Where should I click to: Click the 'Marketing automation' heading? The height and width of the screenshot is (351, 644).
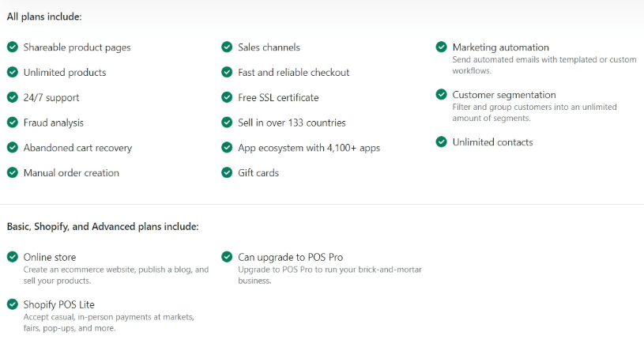501,47
